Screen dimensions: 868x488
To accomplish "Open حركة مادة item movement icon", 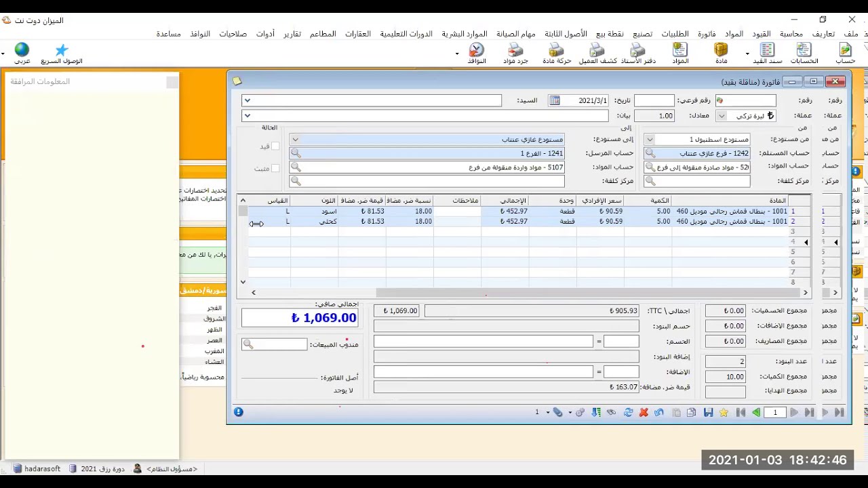I will (557, 53).
